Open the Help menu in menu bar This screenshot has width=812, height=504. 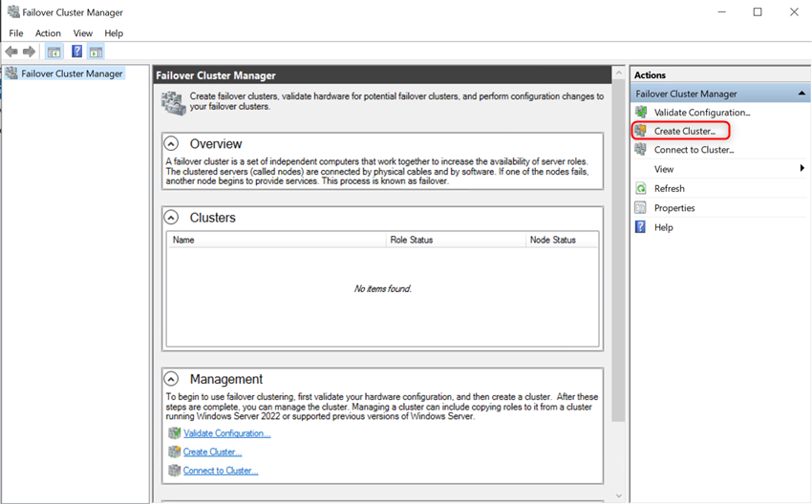[114, 33]
